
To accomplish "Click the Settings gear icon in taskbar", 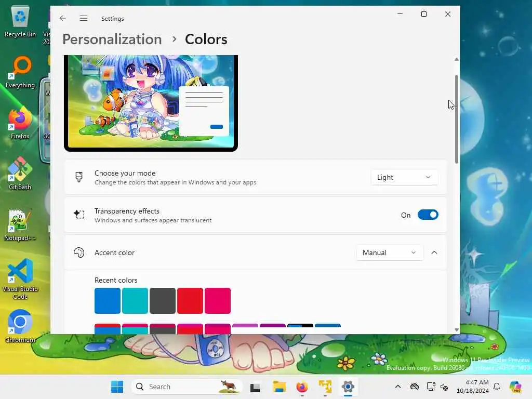I will click(348, 387).
